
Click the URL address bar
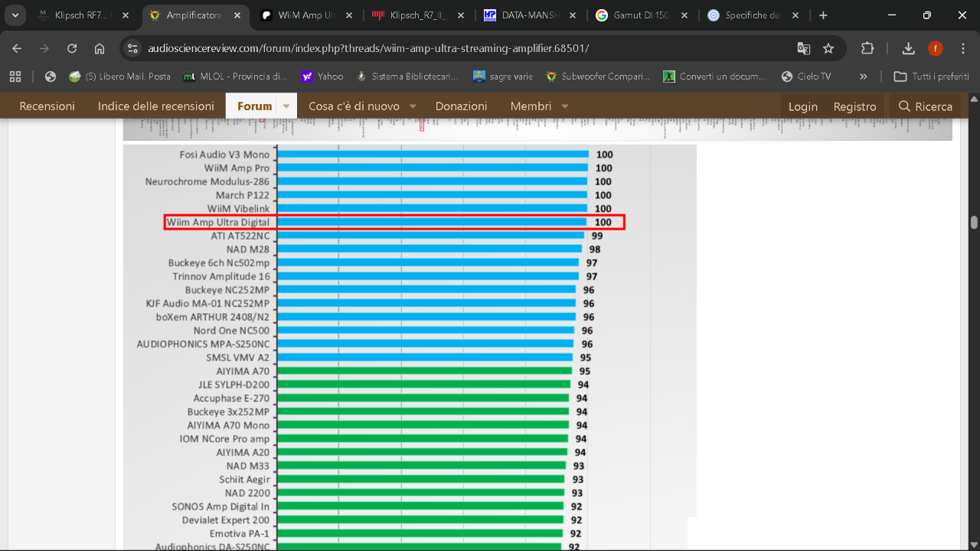click(459, 48)
